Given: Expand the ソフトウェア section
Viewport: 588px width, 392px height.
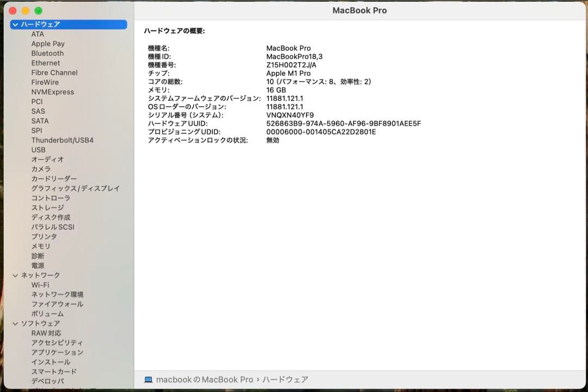Looking at the screenshot, I should click(x=15, y=323).
